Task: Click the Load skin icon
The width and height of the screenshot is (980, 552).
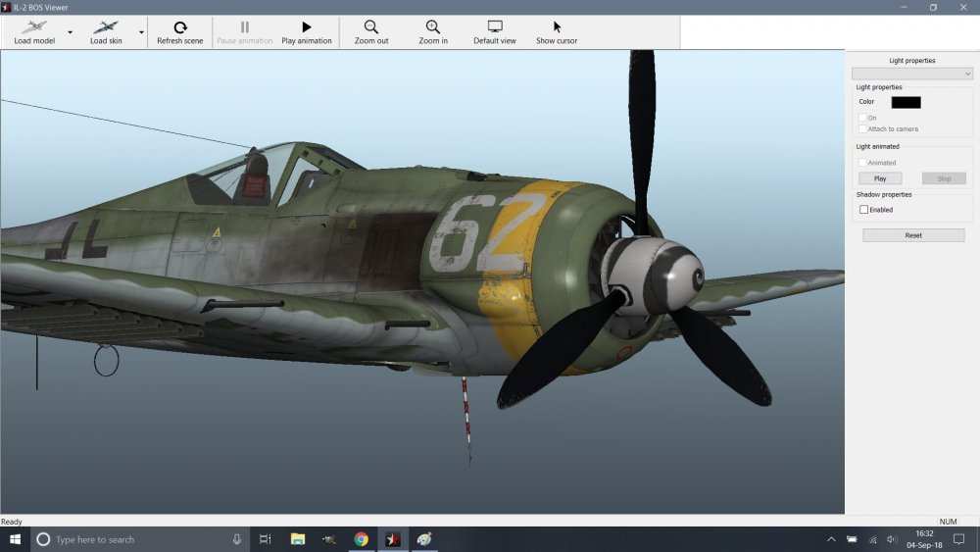Action: 105,27
